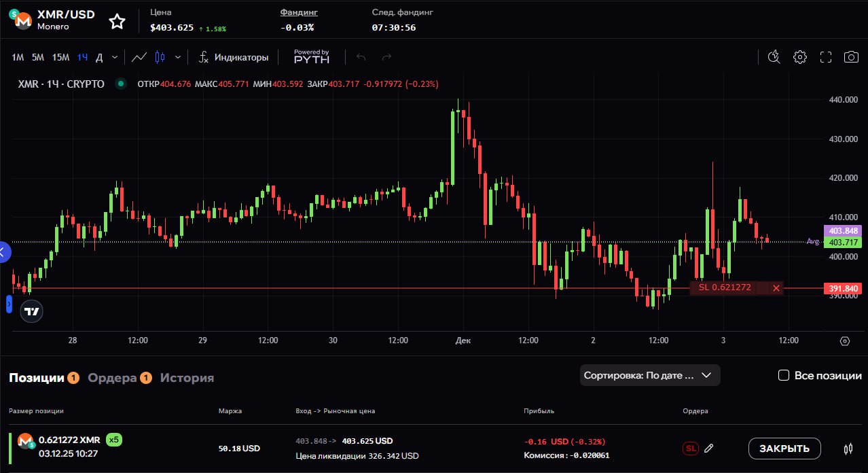Toggle the green indicator dot beside CRYPTO
Image resolution: width=868 pixels, height=473 pixels.
click(121, 84)
